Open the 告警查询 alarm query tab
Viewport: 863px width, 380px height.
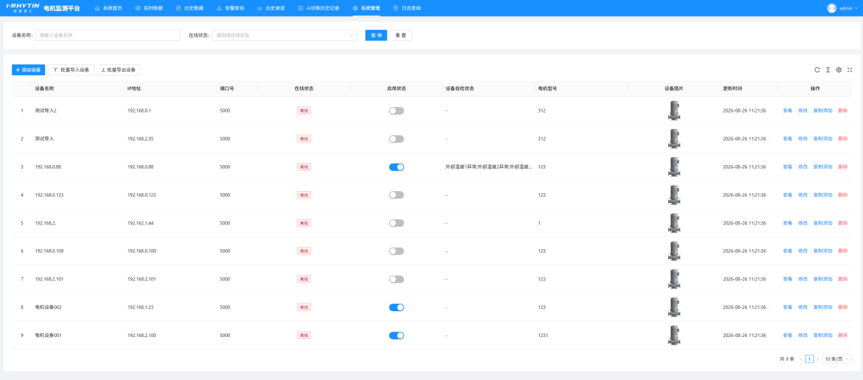tap(230, 8)
